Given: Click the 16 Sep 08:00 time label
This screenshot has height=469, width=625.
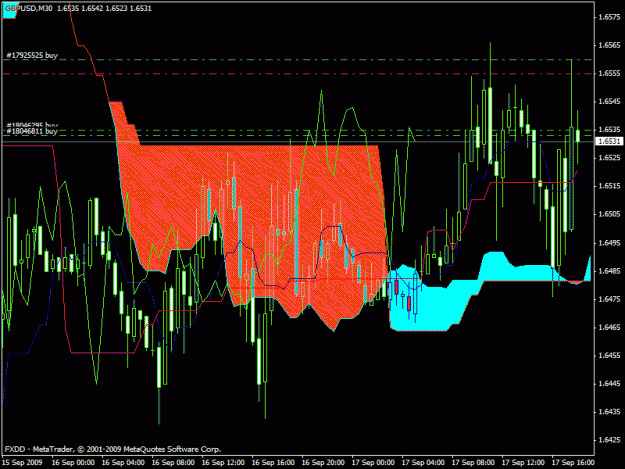Looking at the screenshot, I should tap(173, 463).
